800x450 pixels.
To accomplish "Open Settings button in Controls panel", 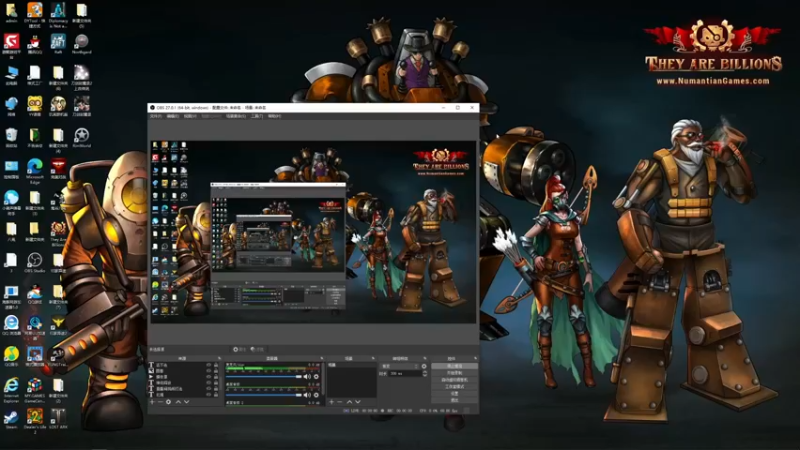I will pos(455,393).
